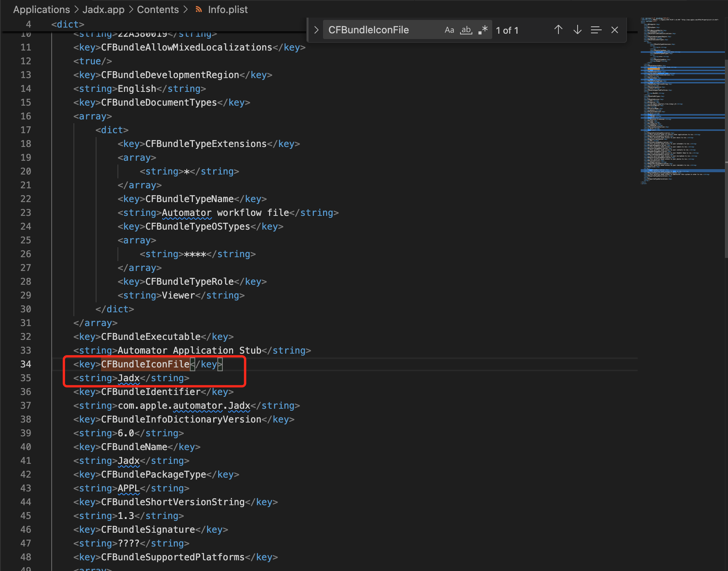Open the Applications breadcrumb
Image resolution: width=728 pixels, height=571 pixels.
click(x=41, y=10)
